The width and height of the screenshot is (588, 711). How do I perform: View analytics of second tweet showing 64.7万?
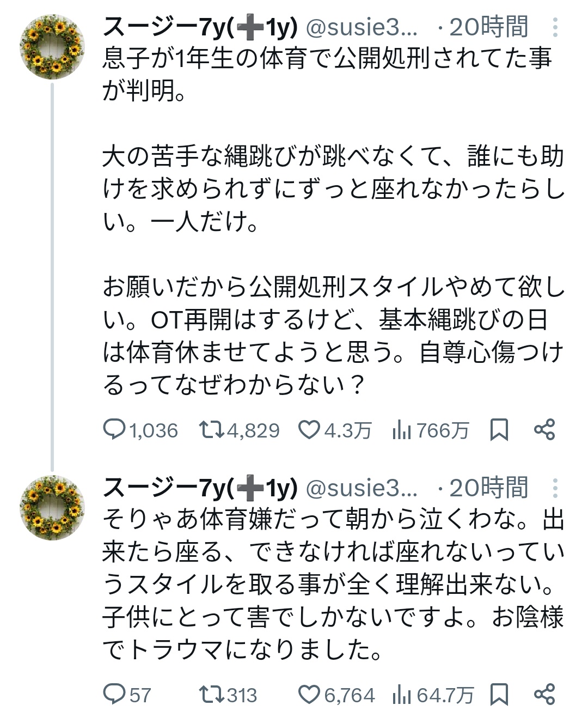[433, 695]
